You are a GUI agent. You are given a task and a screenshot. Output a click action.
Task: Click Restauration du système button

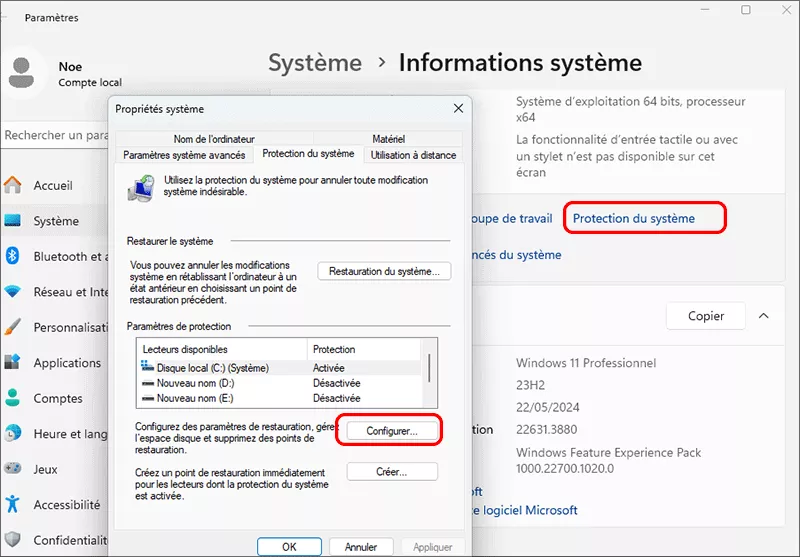pyautogui.click(x=384, y=271)
